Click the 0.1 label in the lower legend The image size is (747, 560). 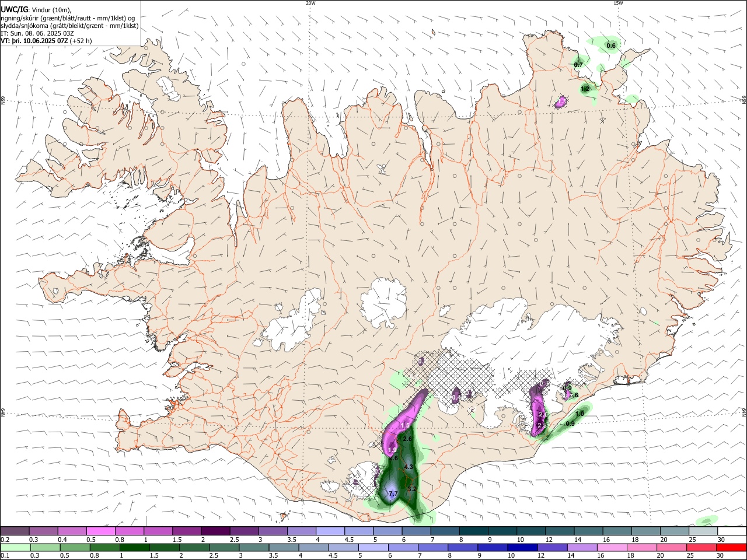(5, 556)
